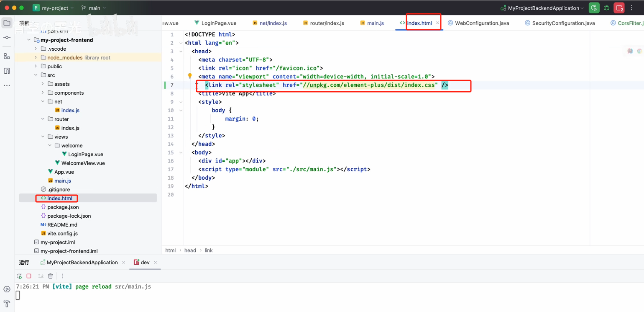Rerun the dev script in Run panel
The image size is (644, 312).
(x=19, y=276)
